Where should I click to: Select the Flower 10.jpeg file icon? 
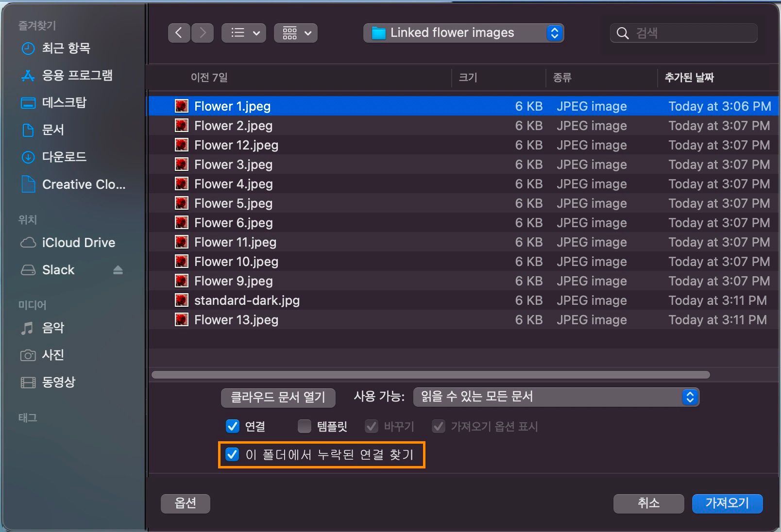coord(182,262)
